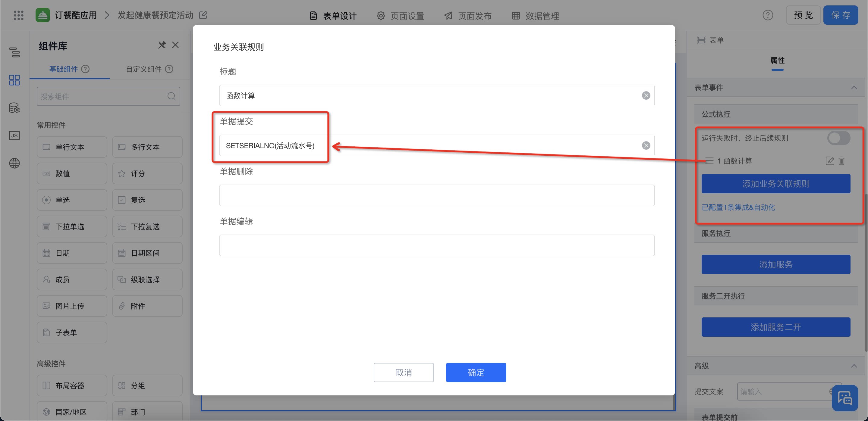Confirm with the 确定 button
The width and height of the screenshot is (868, 421).
point(476,373)
